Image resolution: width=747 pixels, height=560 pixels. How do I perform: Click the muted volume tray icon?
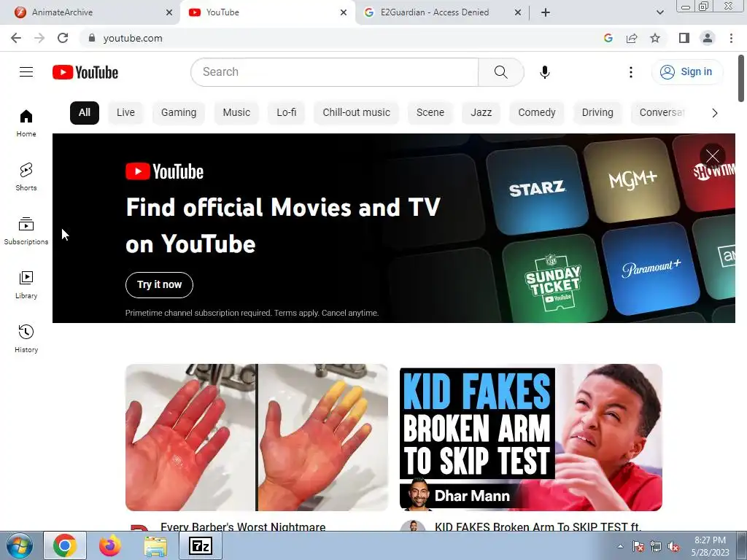tap(673, 547)
